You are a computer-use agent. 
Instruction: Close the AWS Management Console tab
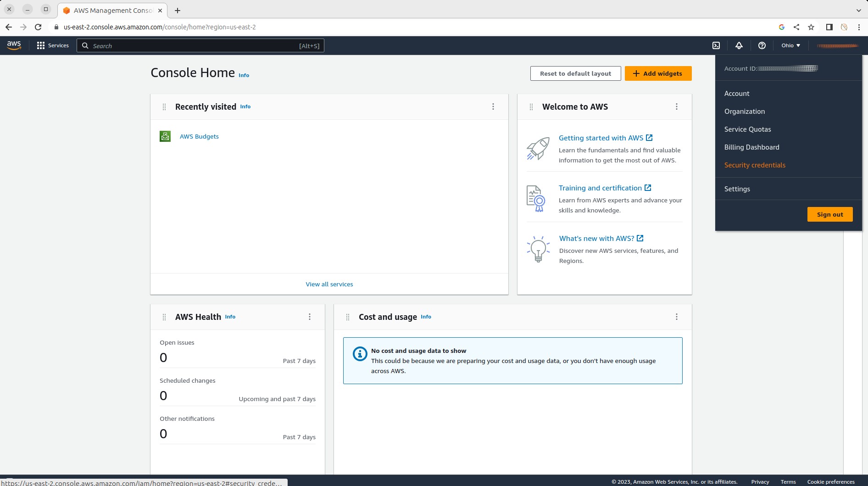tap(160, 10)
